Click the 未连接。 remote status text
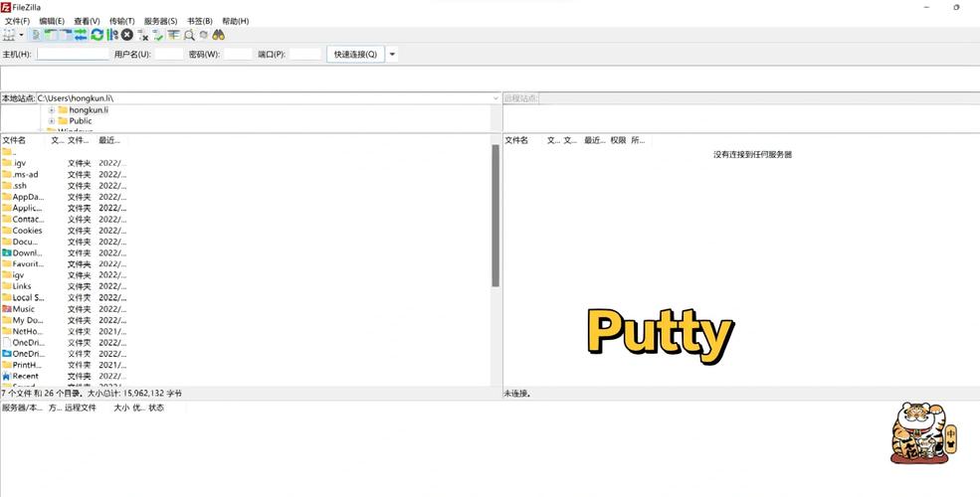The width and height of the screenshot is (980, 497). 517,394
